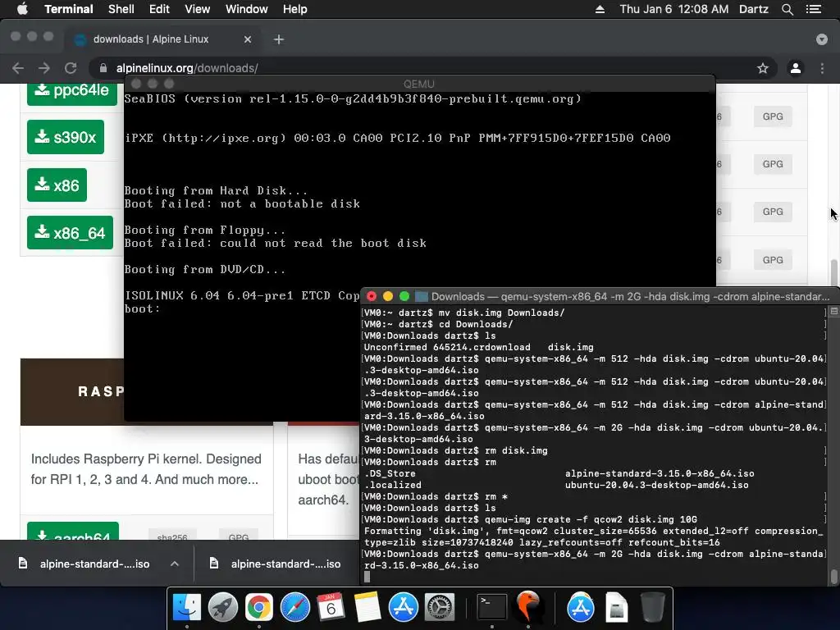
Task: Go back in Chrome
Action: (x=18, y=68)
